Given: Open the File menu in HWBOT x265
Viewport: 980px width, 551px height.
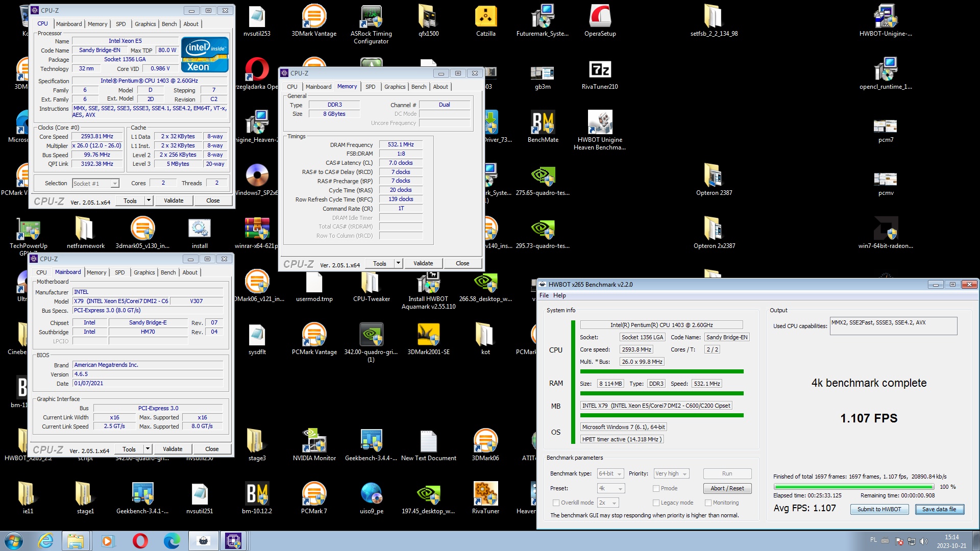Looking at the screenshot, I should tap(544, 295).
